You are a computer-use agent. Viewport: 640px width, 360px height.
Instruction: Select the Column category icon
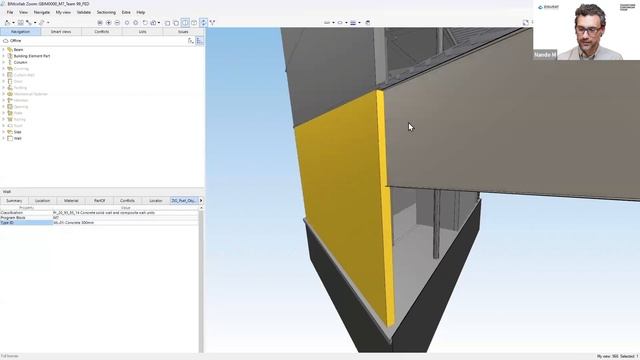click(10, 62)
